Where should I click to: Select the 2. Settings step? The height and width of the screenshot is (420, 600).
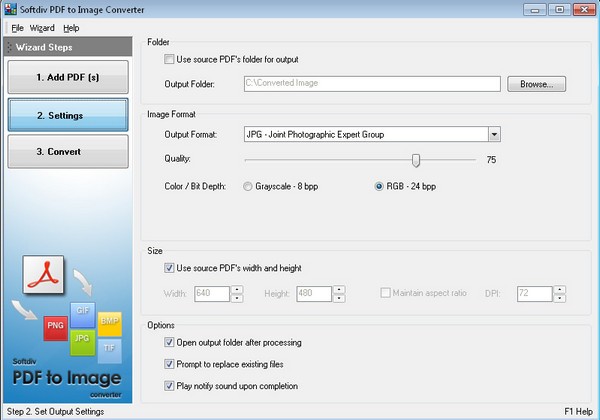68,115
